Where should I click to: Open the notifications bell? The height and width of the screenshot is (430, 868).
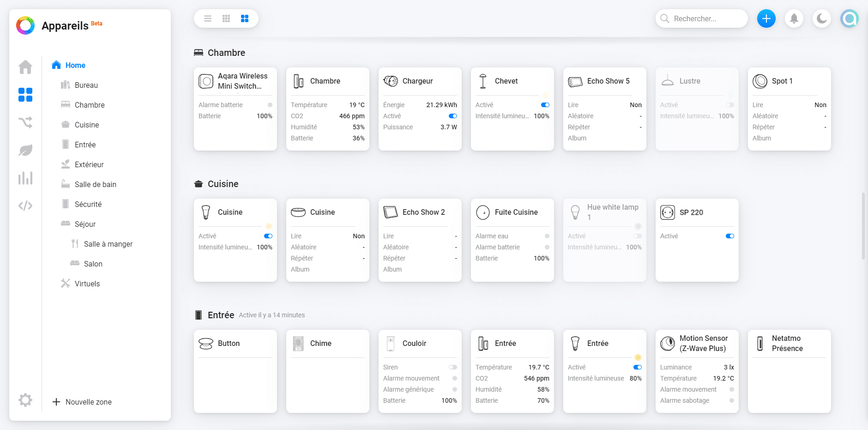(794, 18)
